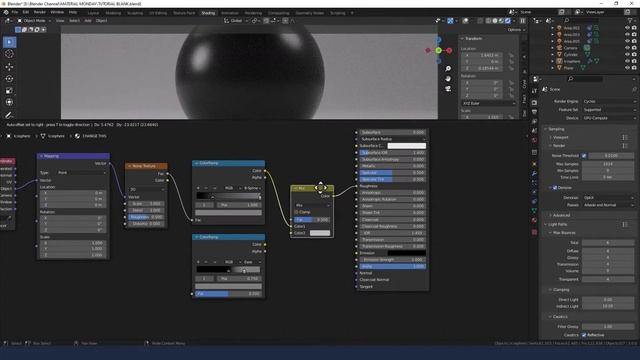This screenshot has height=360, width=640.
Task: Toggle the Clamp checkbox in Mix node
Action: click(x=297, y=212)
